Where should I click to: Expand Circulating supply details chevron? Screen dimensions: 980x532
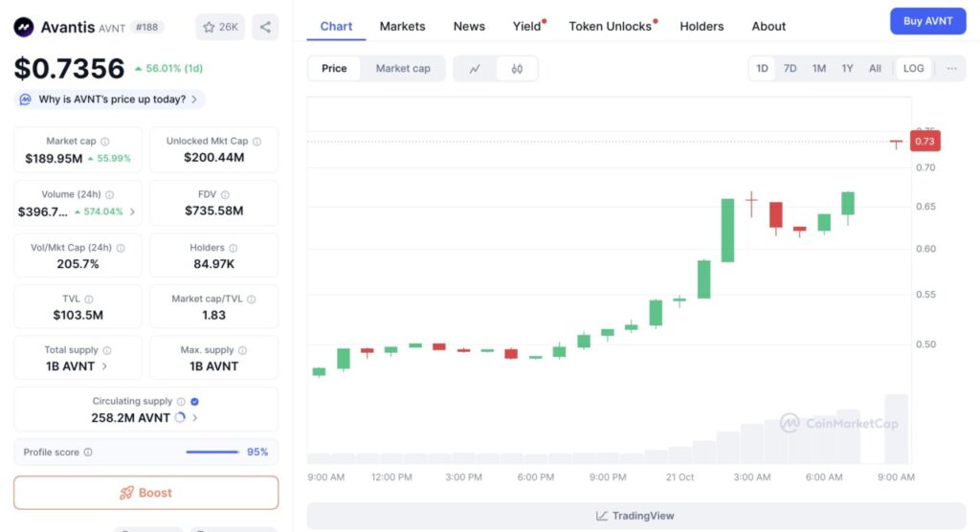(195, 417)
